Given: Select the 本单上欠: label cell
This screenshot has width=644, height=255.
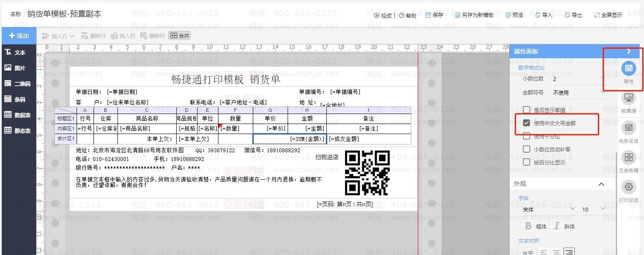Looking at the screenshot, I should click(147, 139).
